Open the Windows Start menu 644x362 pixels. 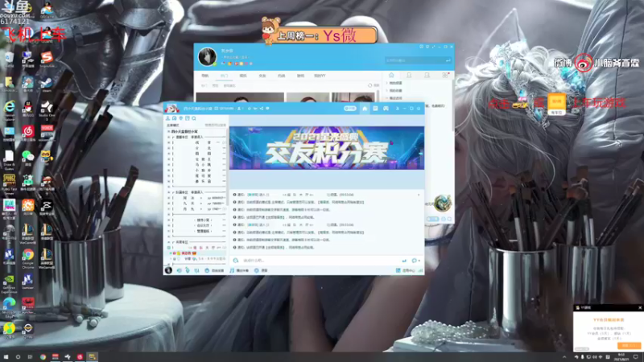(6, 356)
